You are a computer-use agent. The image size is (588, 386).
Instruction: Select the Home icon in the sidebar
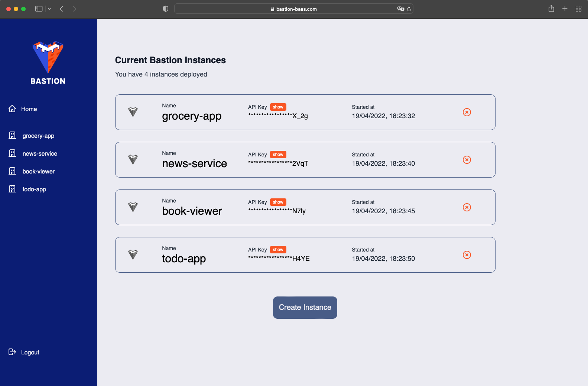tap(12, 108)
